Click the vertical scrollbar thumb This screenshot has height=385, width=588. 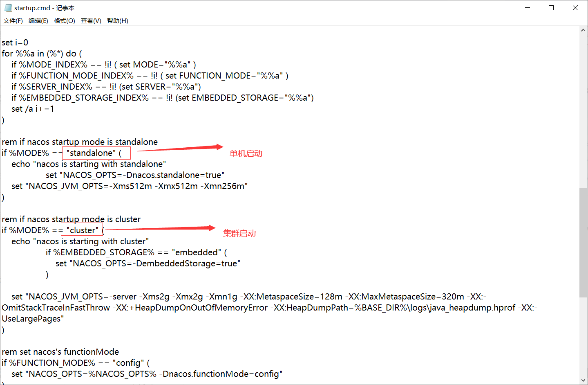[x=584, y=243]
